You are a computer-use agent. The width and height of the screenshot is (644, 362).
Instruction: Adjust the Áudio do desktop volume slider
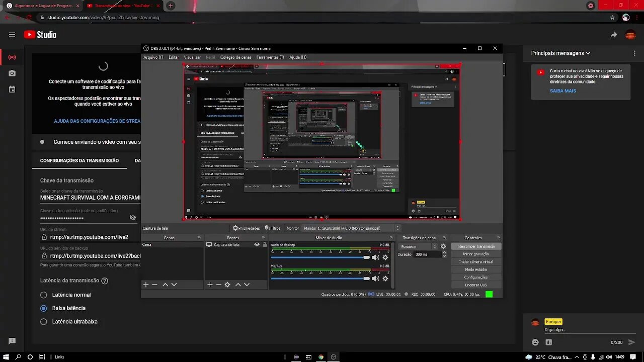pos(320,257)
